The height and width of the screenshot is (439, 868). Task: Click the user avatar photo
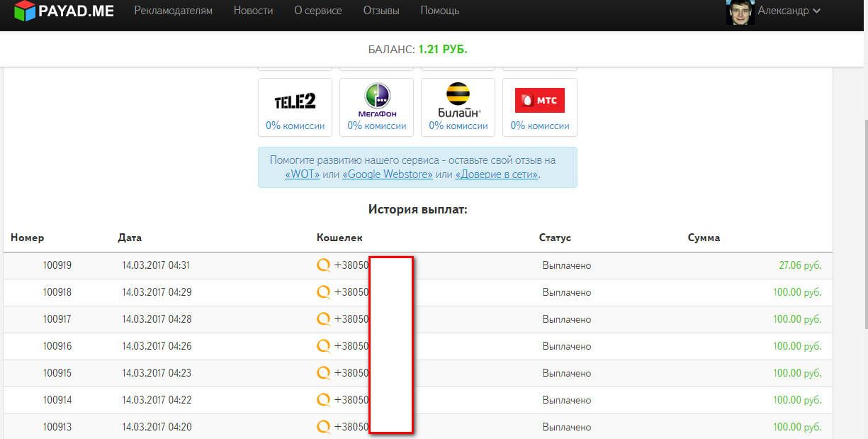[740, 11]
